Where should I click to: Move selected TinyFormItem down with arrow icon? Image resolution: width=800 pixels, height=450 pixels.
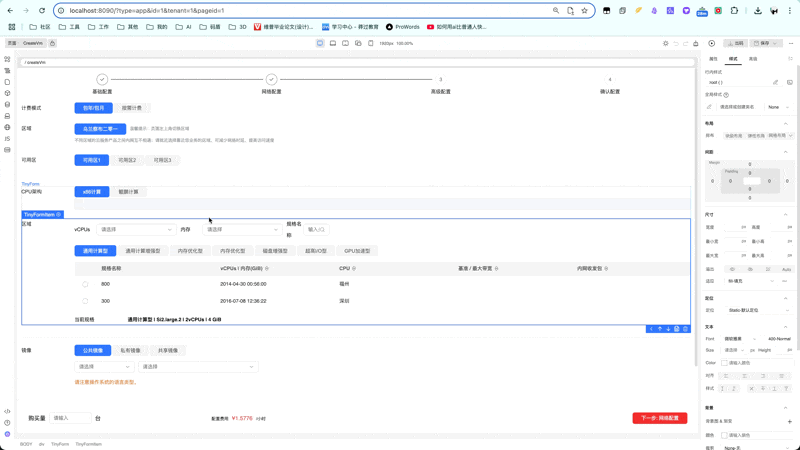(x=668, y=329)
